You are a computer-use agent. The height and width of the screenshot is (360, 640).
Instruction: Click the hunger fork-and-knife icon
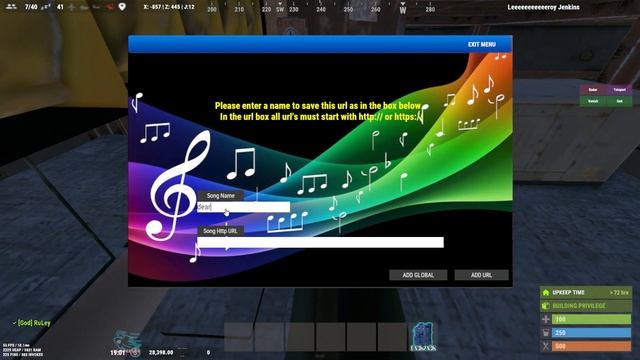click(x=546, y=346)
